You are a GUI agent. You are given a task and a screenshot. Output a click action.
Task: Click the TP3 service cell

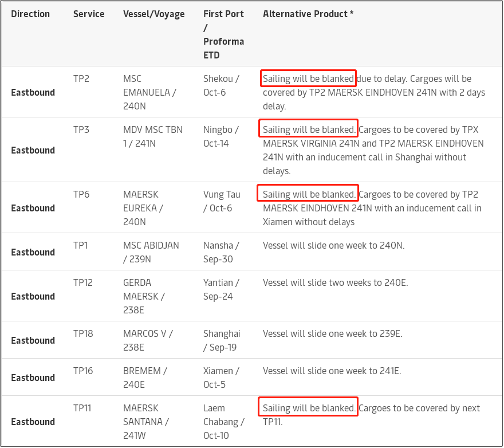pos(81,129)
